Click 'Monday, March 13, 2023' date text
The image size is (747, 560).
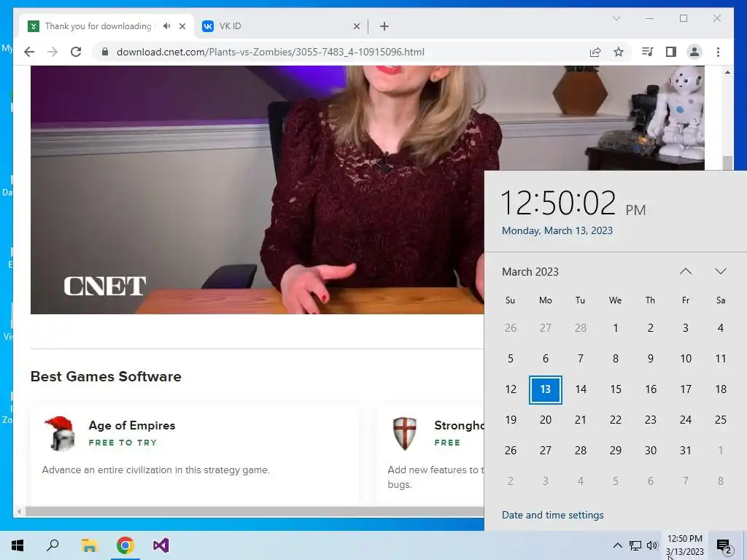coord(557,230)
